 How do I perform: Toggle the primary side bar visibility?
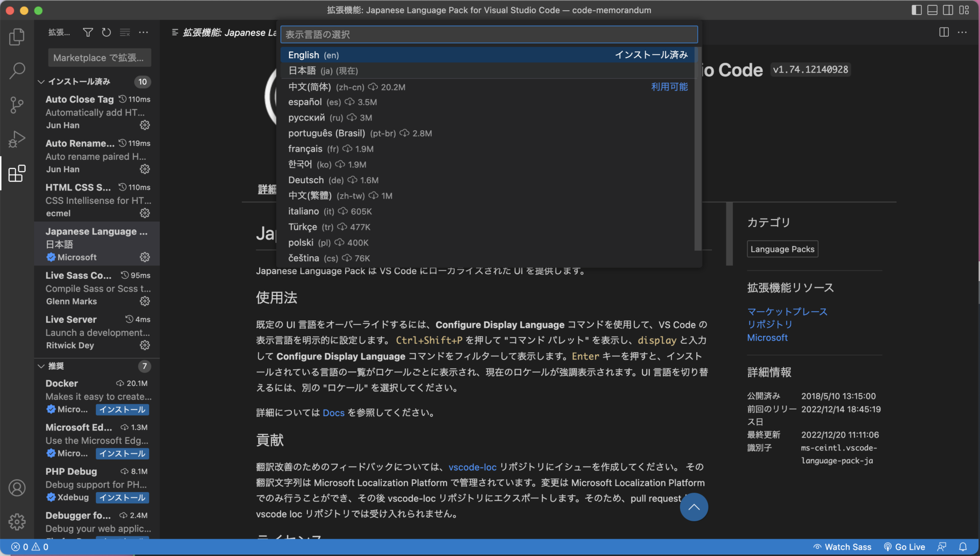click(917, 10)
